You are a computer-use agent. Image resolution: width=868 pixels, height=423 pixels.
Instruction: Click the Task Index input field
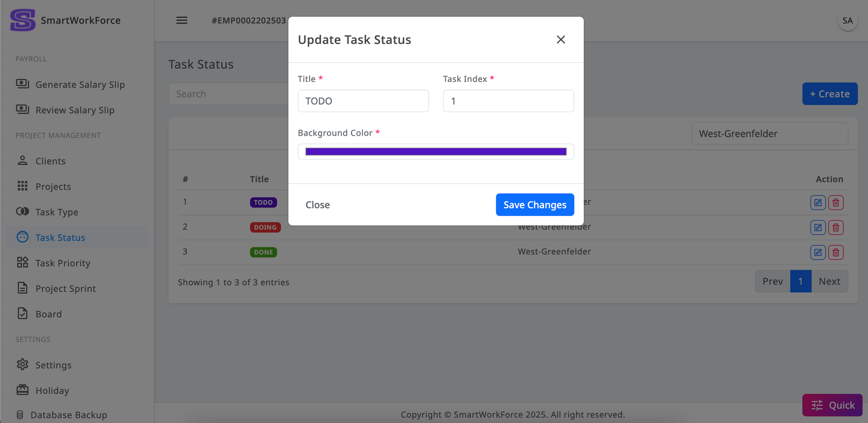tap(508, 101)
